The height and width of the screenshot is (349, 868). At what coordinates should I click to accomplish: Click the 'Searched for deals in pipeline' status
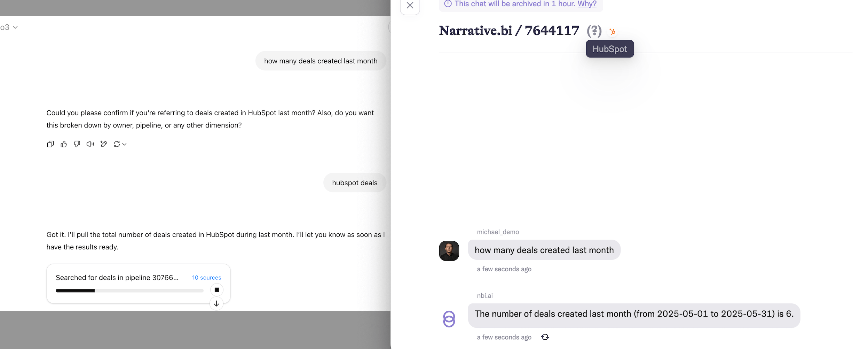coord(117,278)
